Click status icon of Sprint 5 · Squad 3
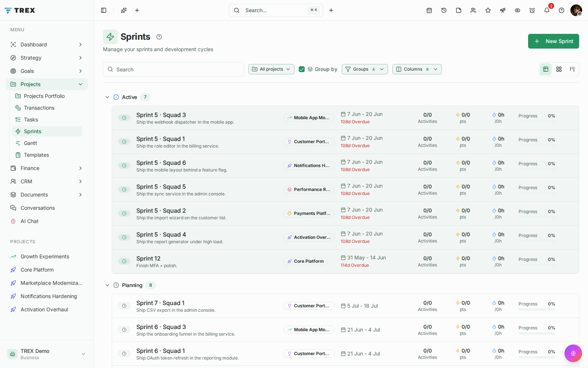The height and width of the screenshot is (368, 588). coord(124,118)
